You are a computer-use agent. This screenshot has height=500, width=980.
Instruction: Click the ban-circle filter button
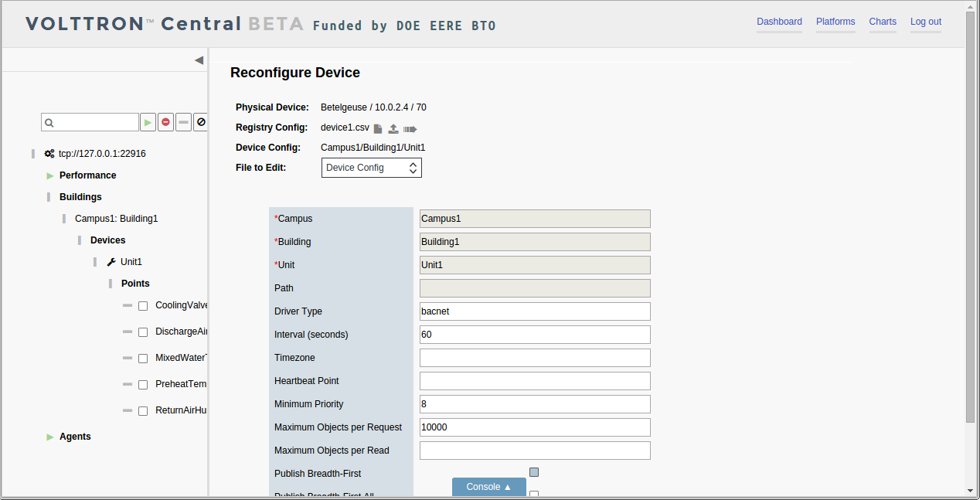(201, 122)
